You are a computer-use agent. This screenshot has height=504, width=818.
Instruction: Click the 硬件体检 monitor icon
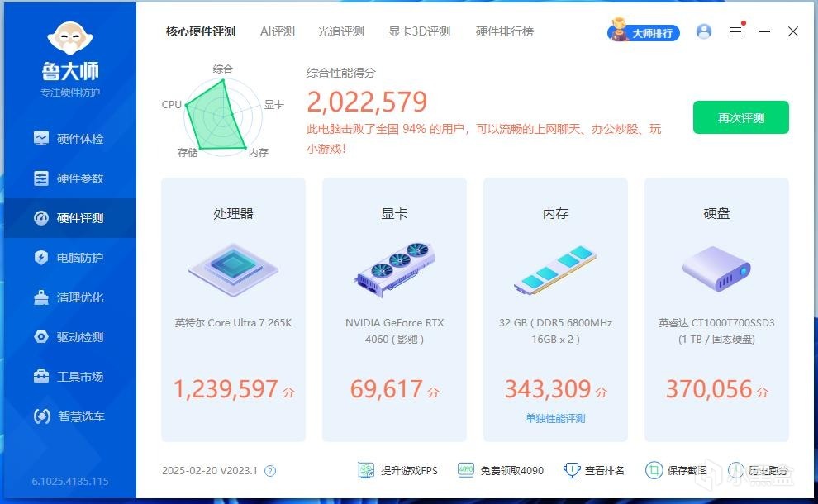coord(41,138)
